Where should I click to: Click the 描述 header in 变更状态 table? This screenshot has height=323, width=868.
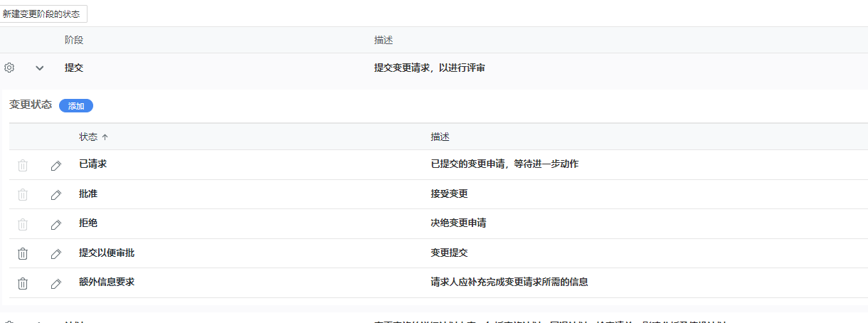pyautogui.click(x=440, y=137)
